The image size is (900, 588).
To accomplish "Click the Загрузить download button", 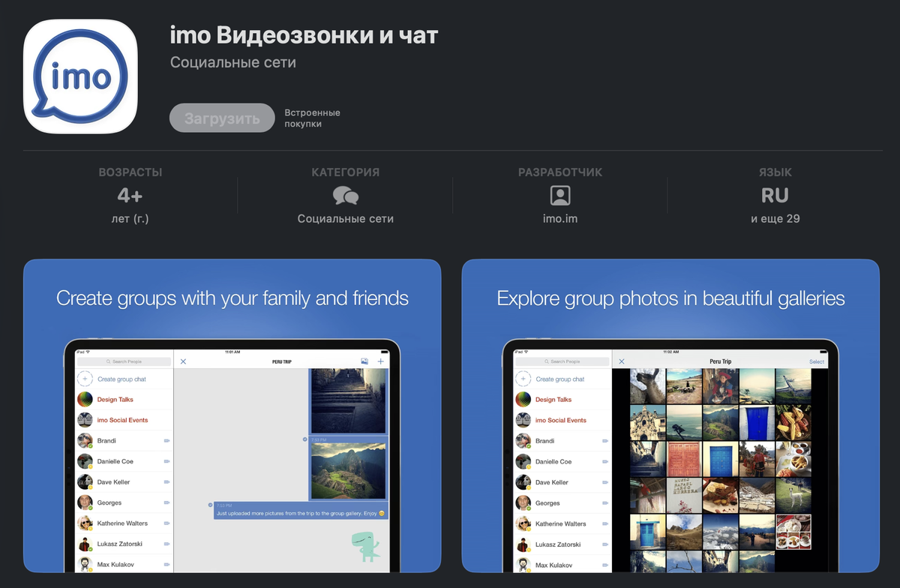I will click(x=222, y=118).
